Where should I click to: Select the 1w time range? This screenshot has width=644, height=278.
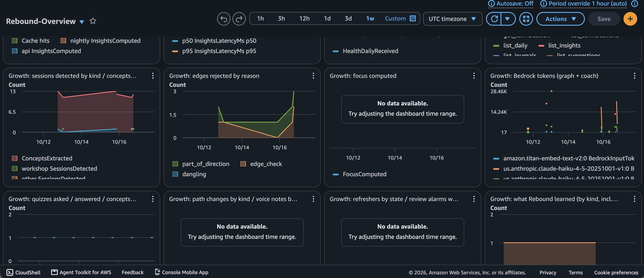[x=370, y=19]
